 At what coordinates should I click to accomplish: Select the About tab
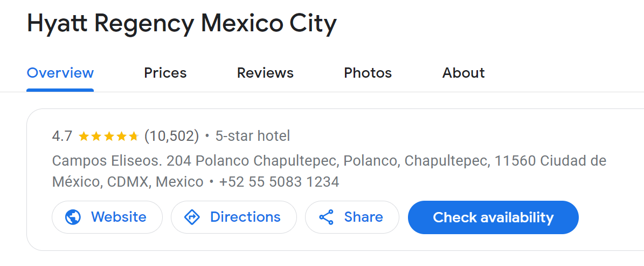[463, 73]
